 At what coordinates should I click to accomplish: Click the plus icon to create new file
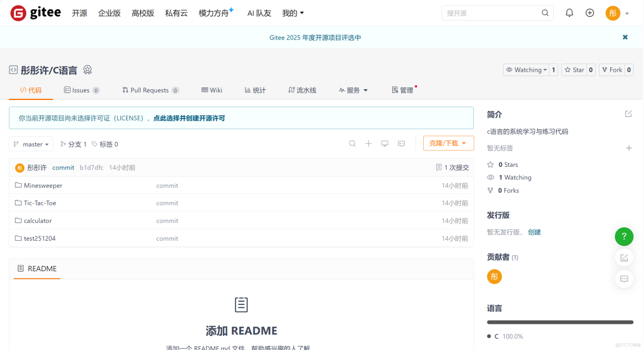click(x=369, y=143)
